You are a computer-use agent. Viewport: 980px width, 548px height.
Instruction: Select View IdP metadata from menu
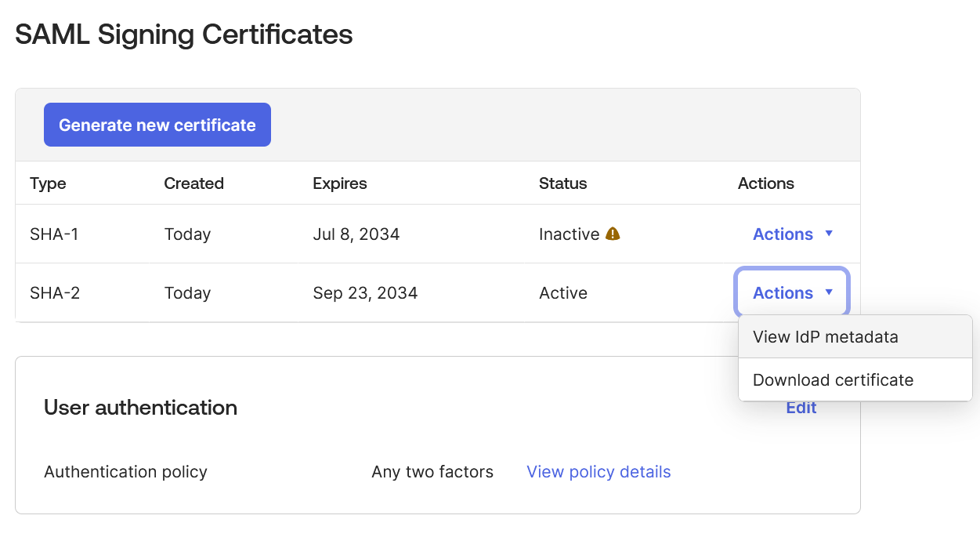825,337
